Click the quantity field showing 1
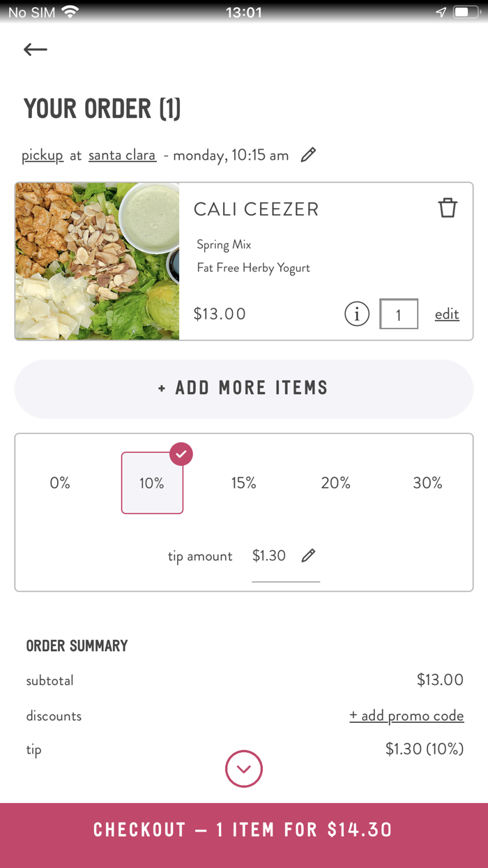Image resolution: width=488 pixels, height=868 pixels. (x=398, y=314)
